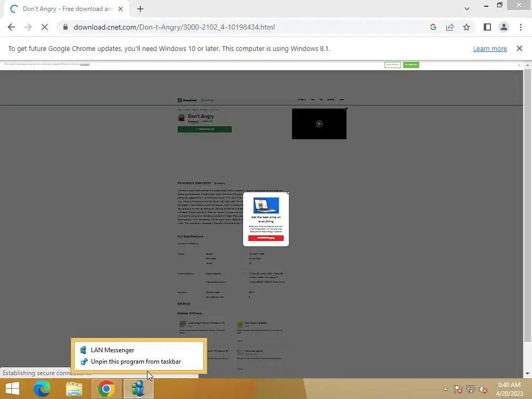
Task: Dismiss the Windows 10 update notification bar
Action: (520, 48)
